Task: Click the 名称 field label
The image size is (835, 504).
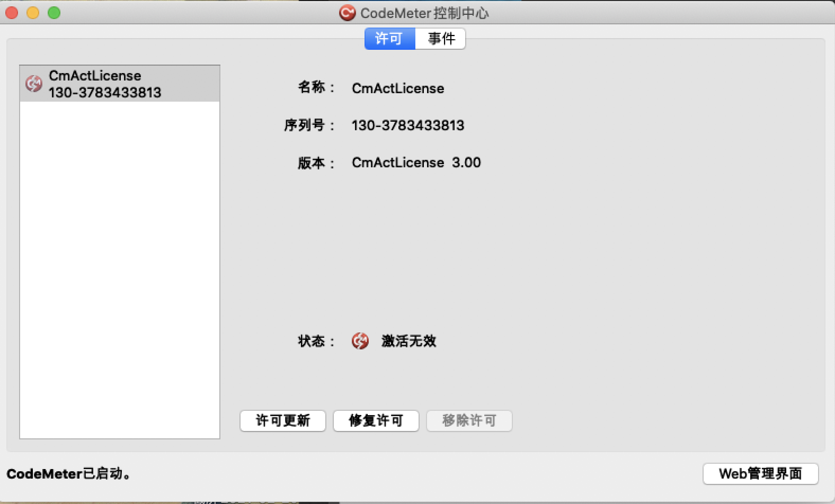Action: pyautogui.click(x=317, y=88)
